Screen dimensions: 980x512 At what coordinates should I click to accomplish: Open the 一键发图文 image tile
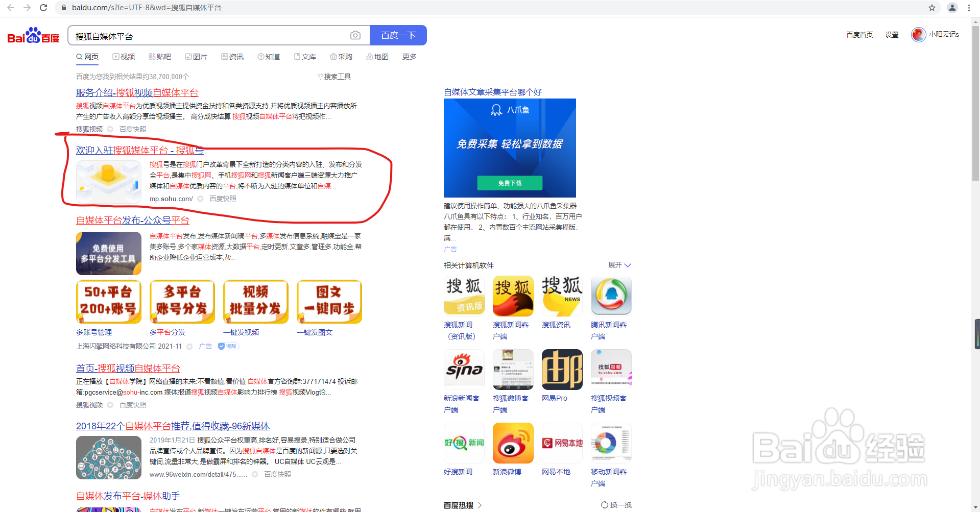tap(329, 302)
